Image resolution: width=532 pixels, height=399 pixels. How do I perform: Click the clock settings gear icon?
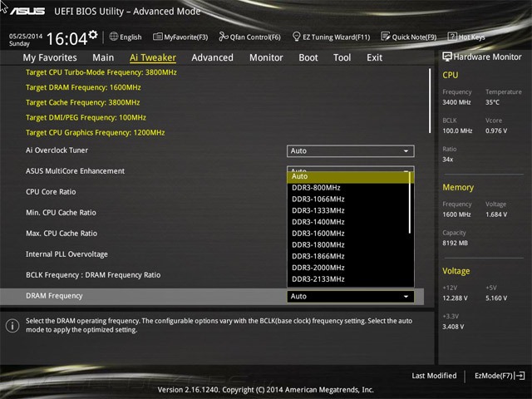93,35
